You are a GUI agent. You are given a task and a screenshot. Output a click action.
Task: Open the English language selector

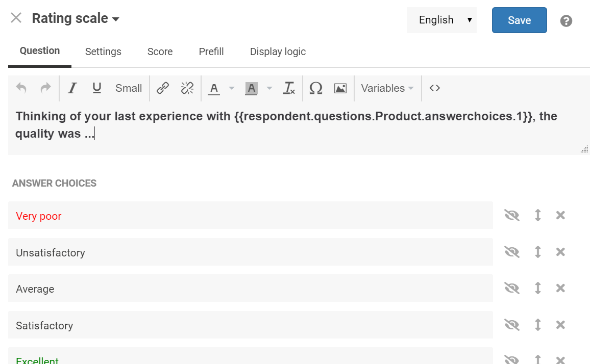point(441,20)
